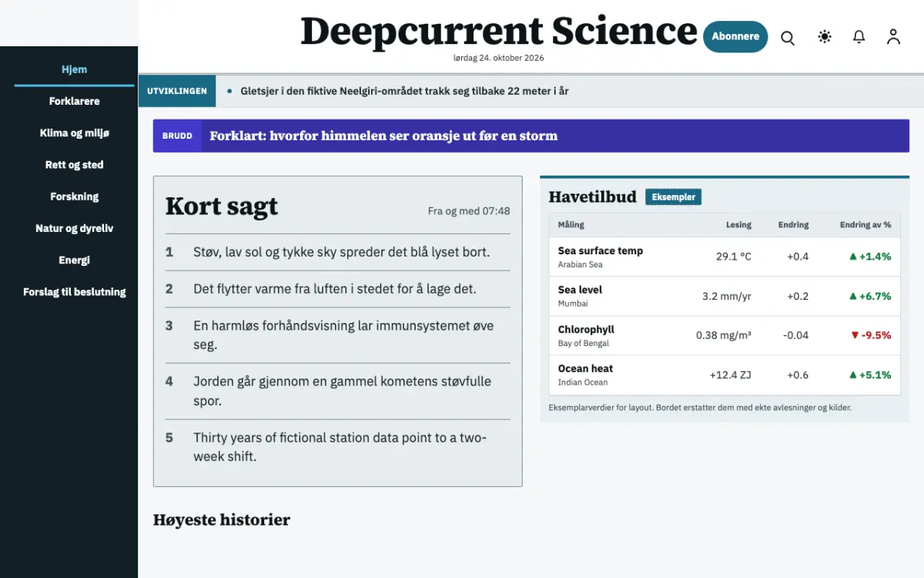Click the date lørdag 24. oktober 2026

(x=499, y=58)
